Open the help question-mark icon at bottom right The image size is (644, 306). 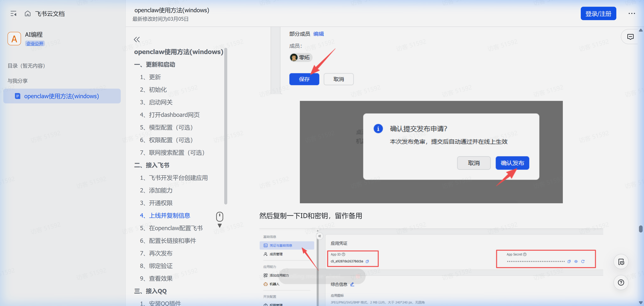click(621, 283)
